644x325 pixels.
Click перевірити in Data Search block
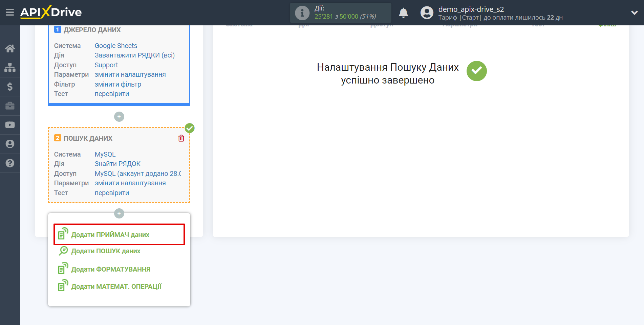[112, 193]
